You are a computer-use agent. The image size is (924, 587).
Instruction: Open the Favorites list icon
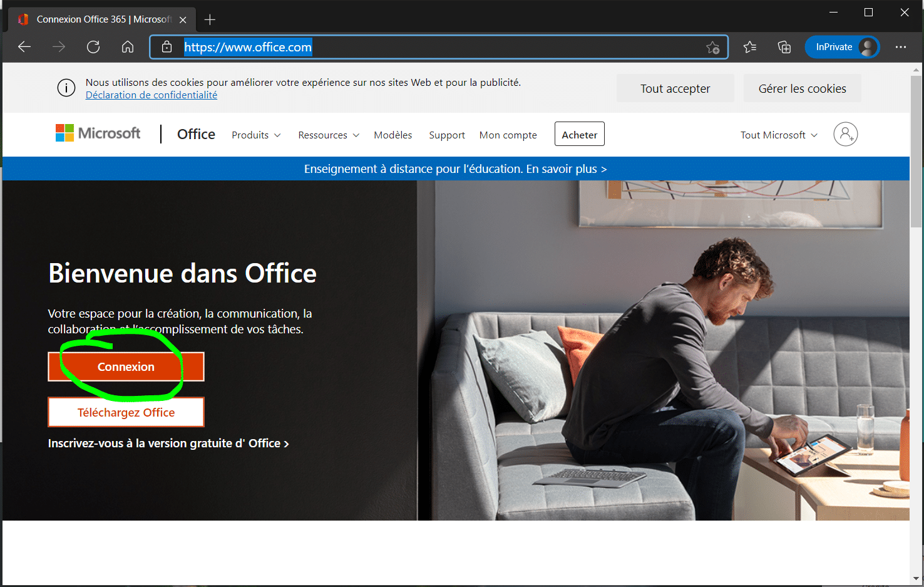pyautogui.click(x=750, y=47)
